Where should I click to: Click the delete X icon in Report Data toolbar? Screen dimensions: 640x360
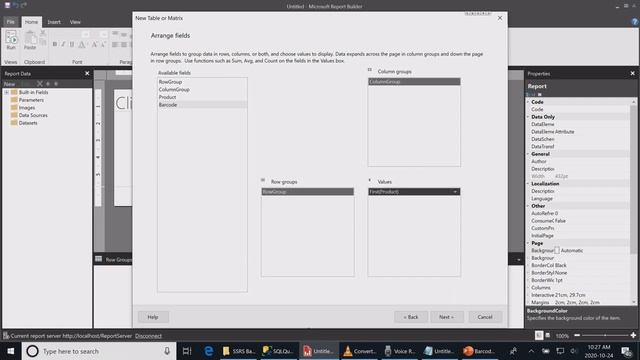click(40, 84)
